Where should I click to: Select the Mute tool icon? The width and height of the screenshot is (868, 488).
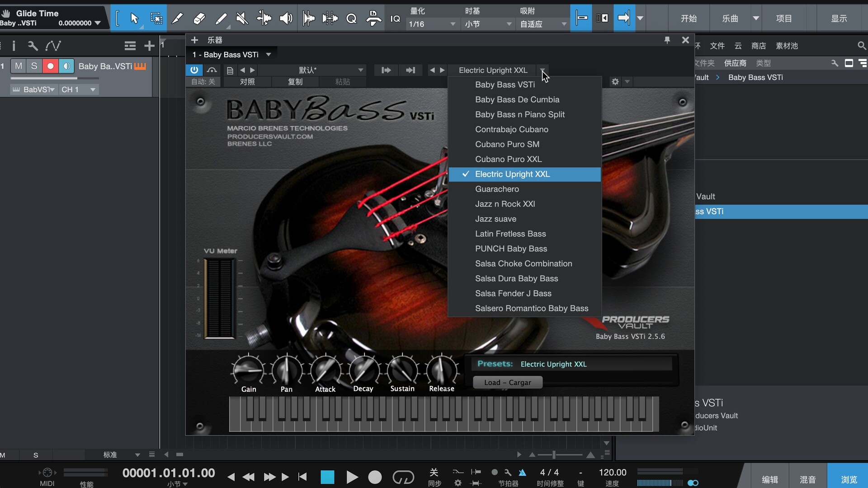pos(242,18)
